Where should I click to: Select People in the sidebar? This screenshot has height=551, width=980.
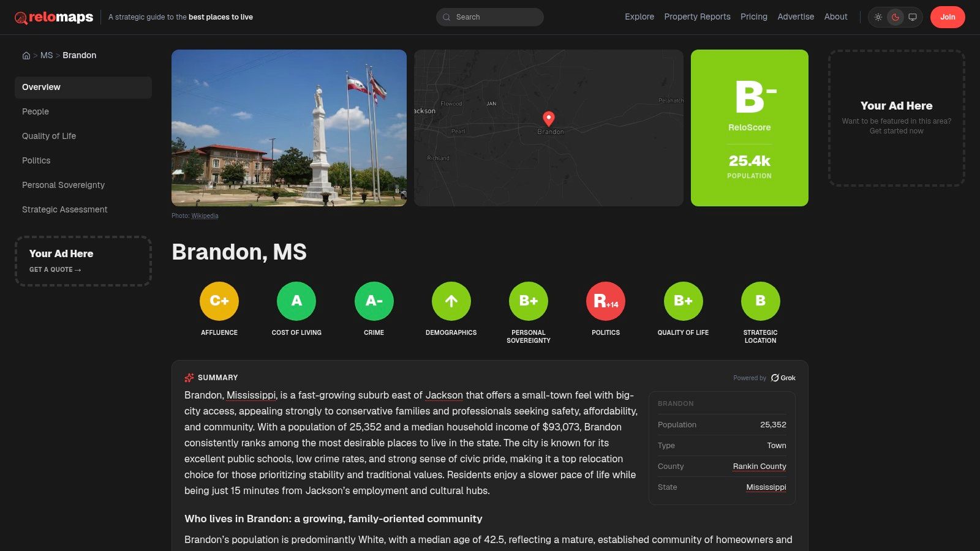click(83, 112)
